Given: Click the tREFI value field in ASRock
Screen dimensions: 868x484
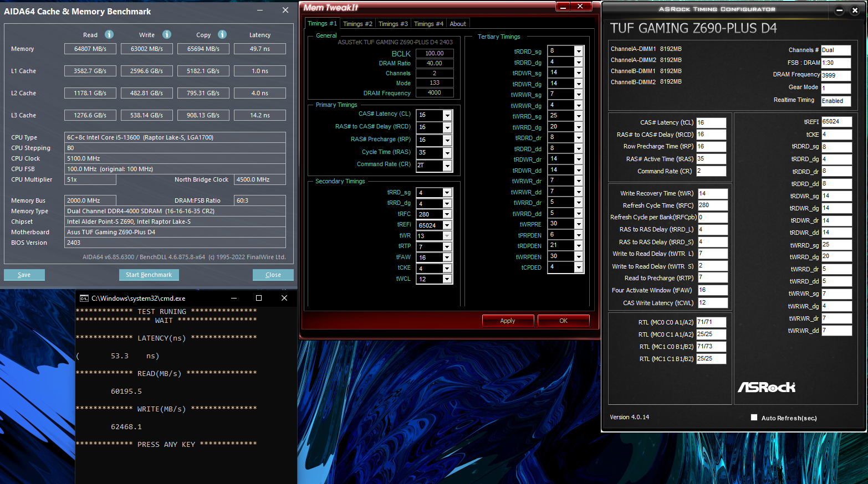Looking at the screenshot, I should click(x=836, y=122).
